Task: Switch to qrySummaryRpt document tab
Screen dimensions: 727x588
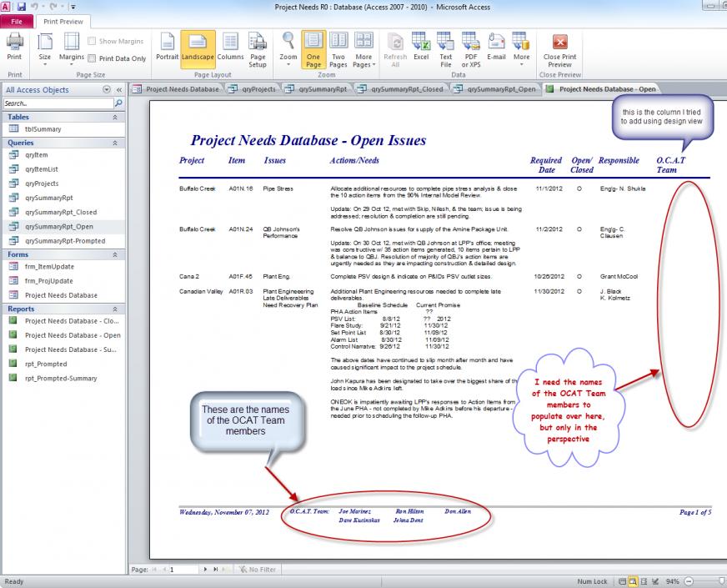Action: point(316,89)
